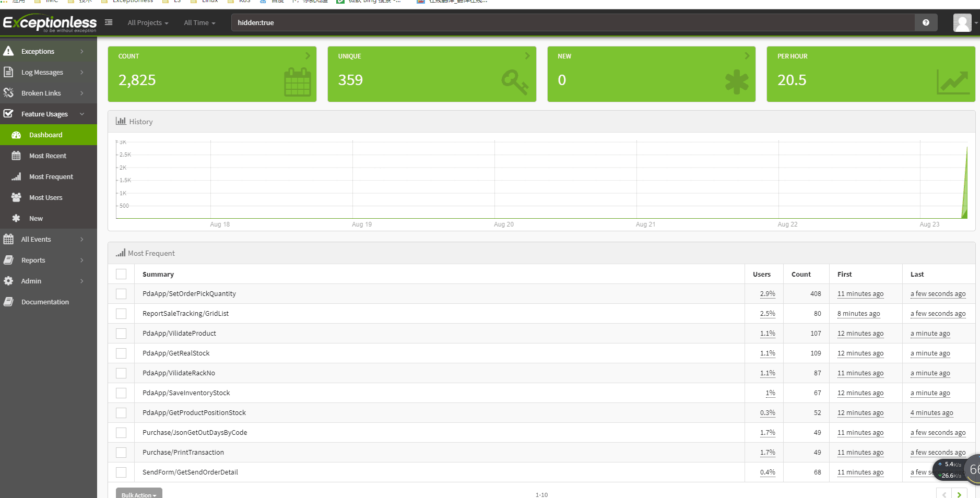980x498 pixels.
Task: Select Most Recent in the sidebar
Action: [48, 156]
